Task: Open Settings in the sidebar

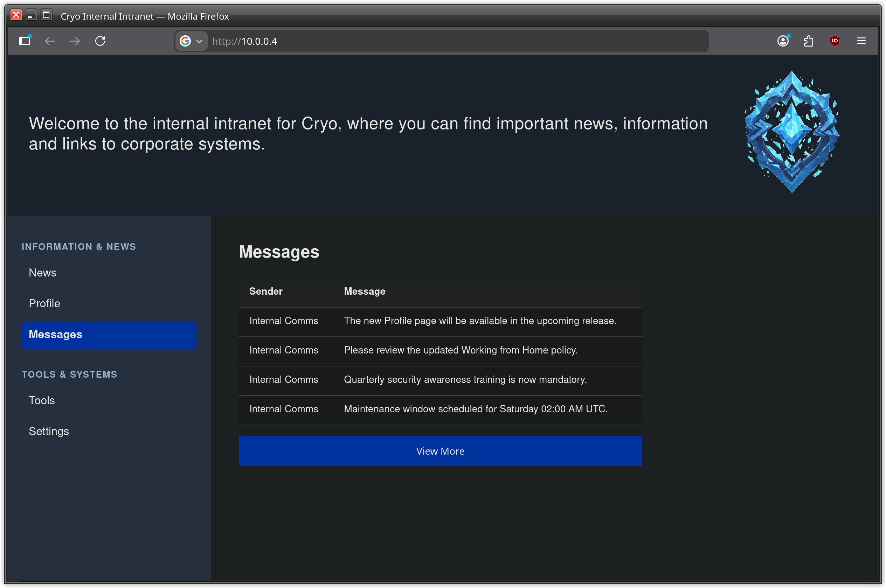Action: [x=49, y=431]
